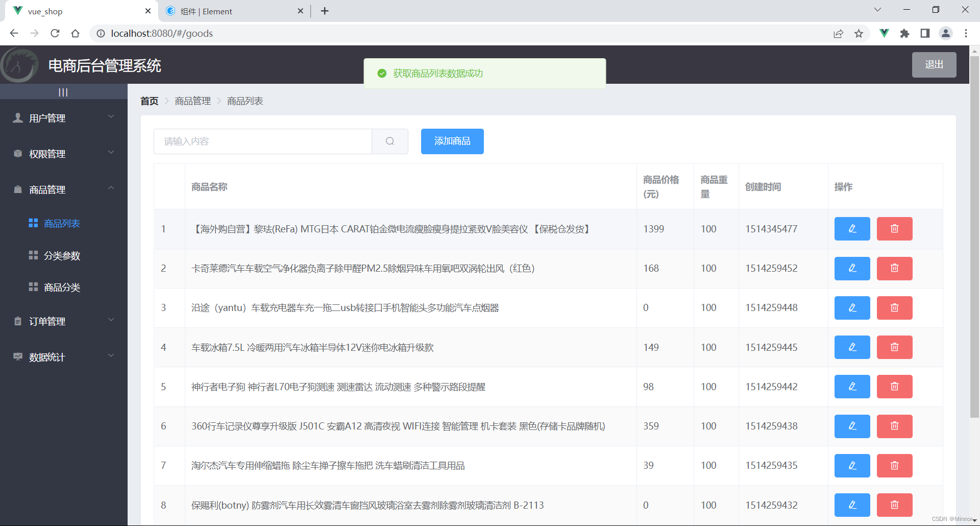
Task: Delete the 神行者电子狗 product
Action: (894, 387)
